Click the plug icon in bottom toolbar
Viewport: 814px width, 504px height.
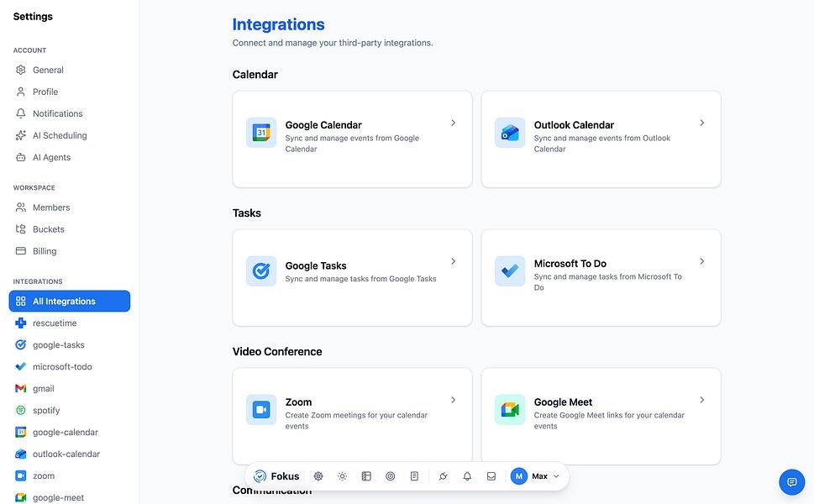[x=443, y=475]
